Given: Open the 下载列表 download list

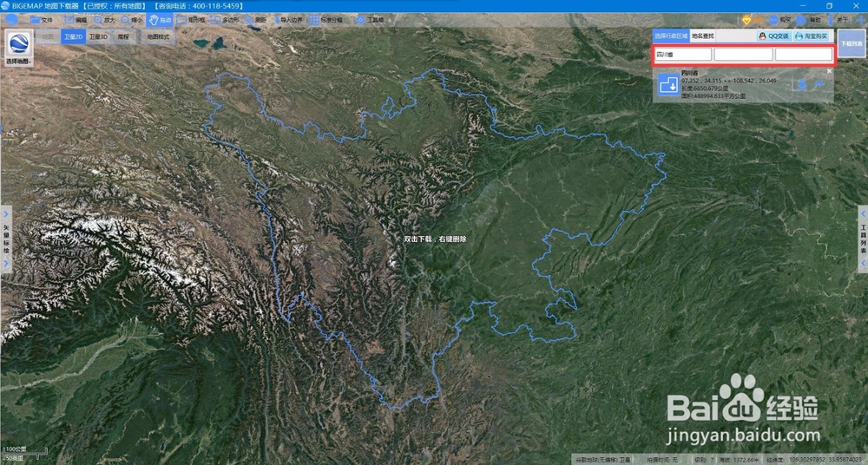Looking at the screenshot, I should [x=852, y=43].
